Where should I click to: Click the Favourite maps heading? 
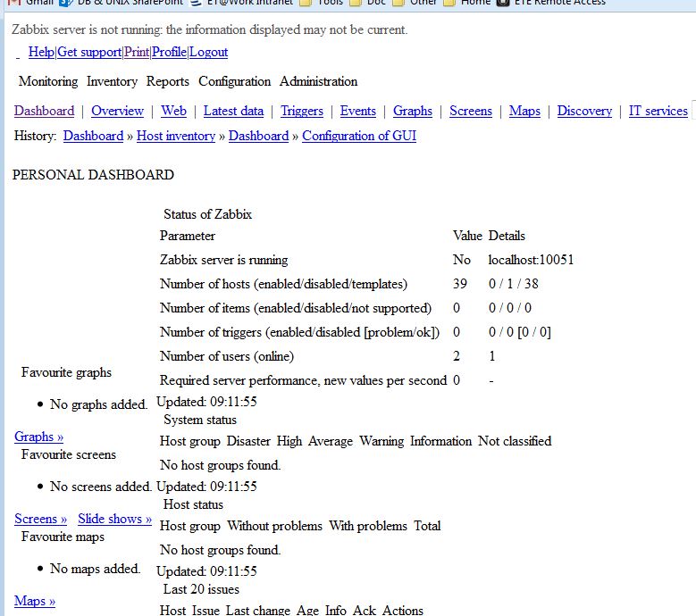63,537
